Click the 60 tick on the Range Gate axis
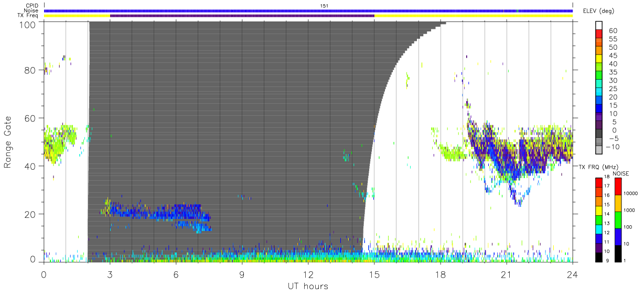Image resolution: width=644 pixels, height=297 pixels. tap(30, 118)
